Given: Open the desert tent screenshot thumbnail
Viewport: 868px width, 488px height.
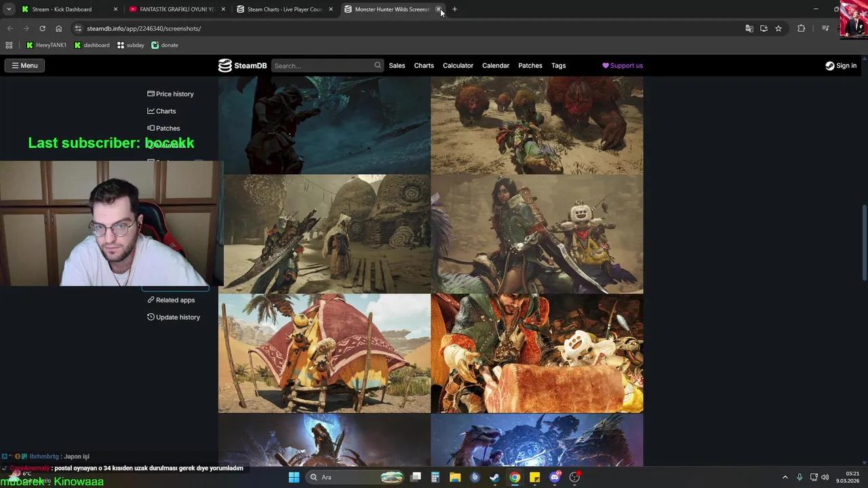Looking at the screenshot, I should (324, 353).
